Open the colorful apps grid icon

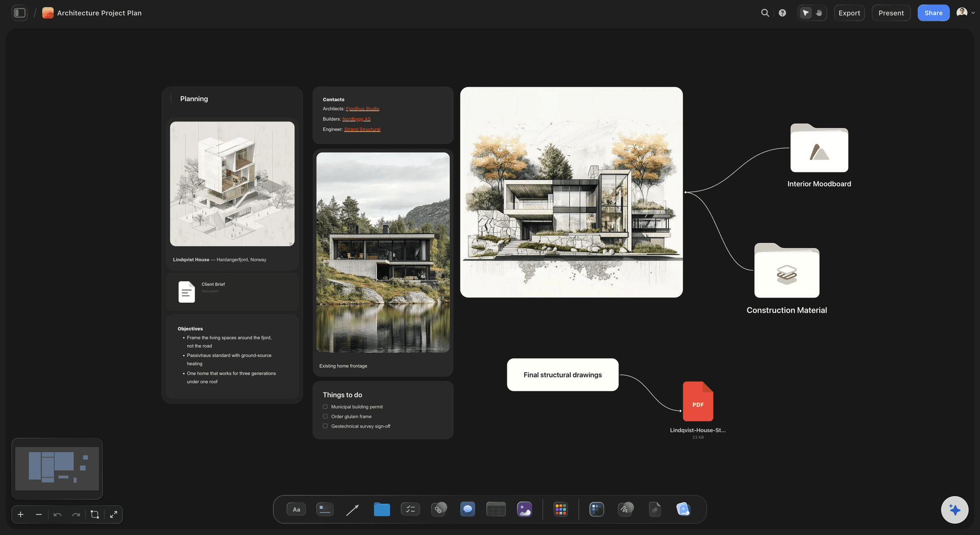pyautogui.click(x=560, y=509)
